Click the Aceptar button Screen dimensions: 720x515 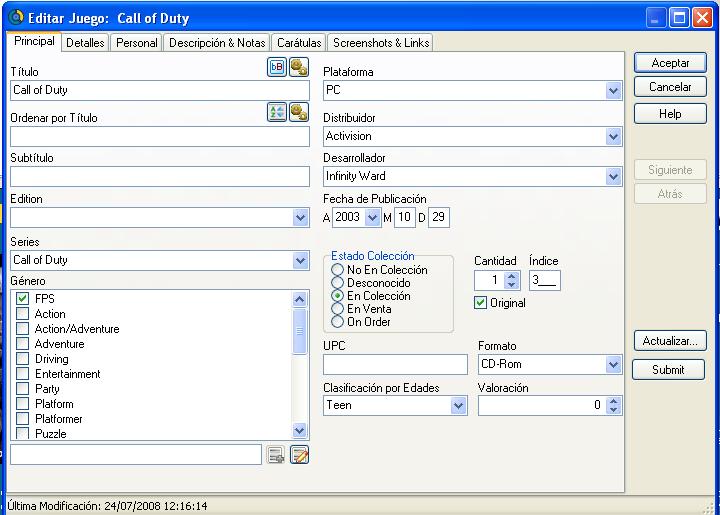[670, 63]
